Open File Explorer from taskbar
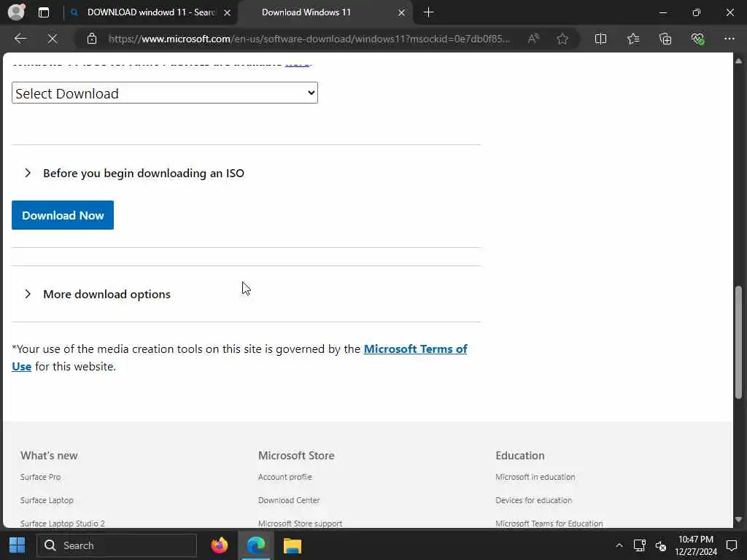This screenshot has width=747, height=560. (292, 545)
